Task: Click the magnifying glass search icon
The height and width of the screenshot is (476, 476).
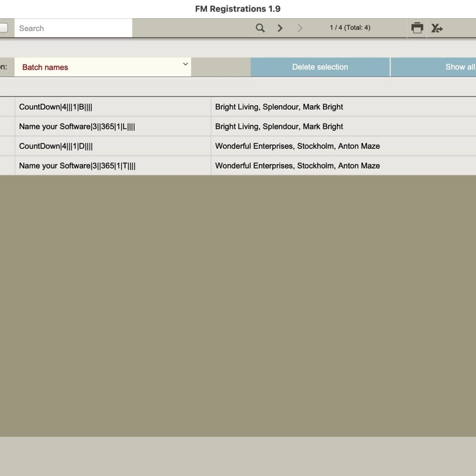Action: pyautogui.click(x=260, y=28)
